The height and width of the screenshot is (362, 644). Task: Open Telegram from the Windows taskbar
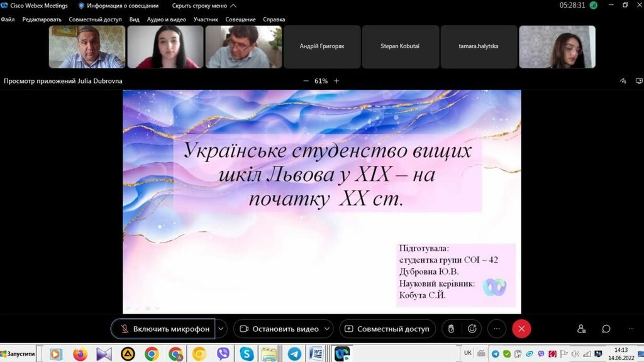294,354
